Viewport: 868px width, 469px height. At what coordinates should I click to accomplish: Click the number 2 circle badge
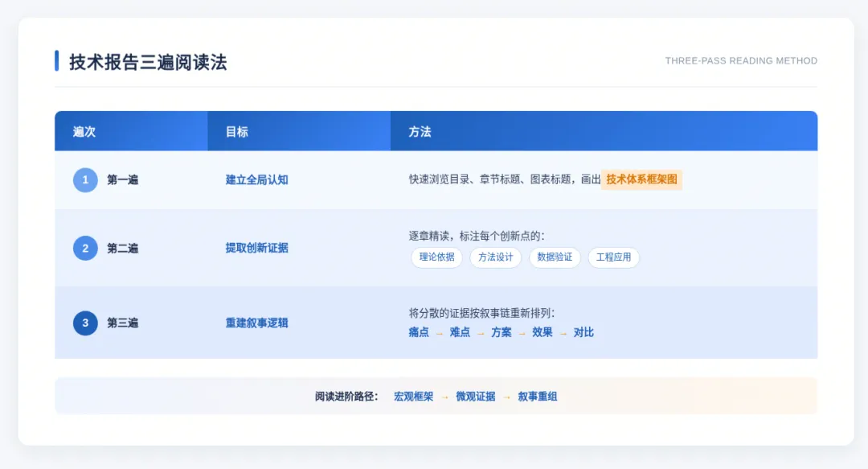(x=85, y=248)
